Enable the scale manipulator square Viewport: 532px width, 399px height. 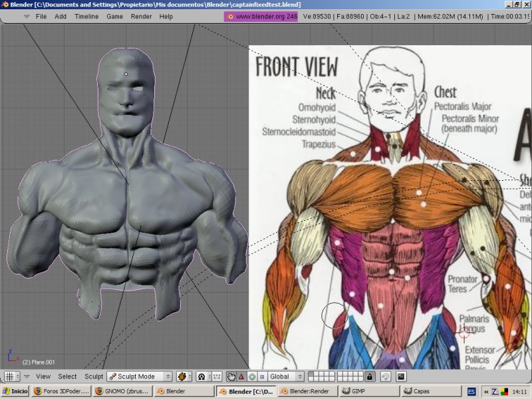coord(262,376)
